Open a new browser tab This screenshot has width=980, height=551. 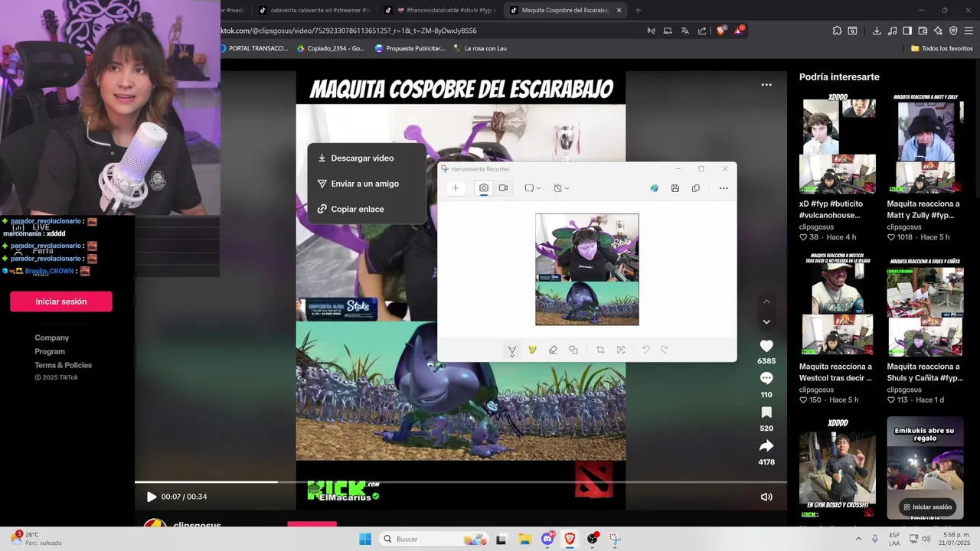tap(638, 10)
